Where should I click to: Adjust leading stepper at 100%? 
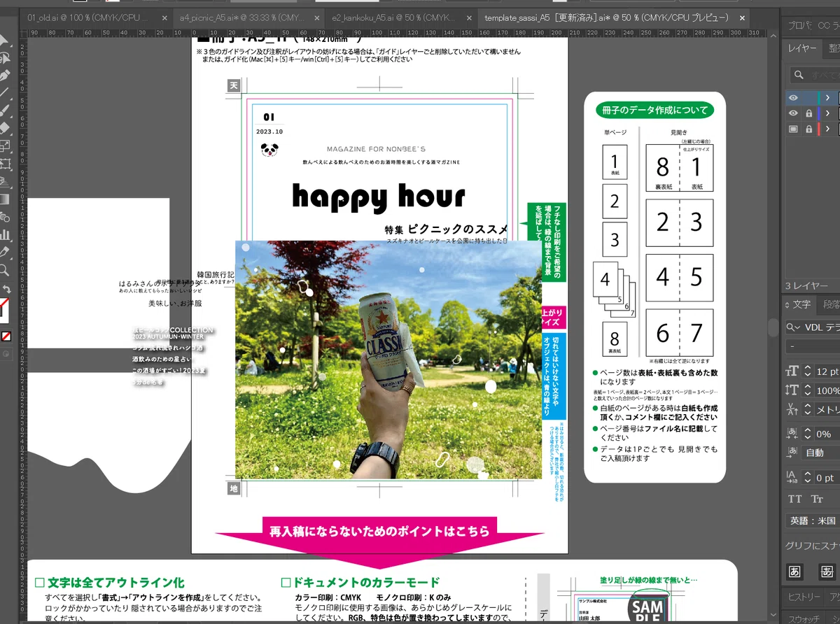(x=807, y=390)
